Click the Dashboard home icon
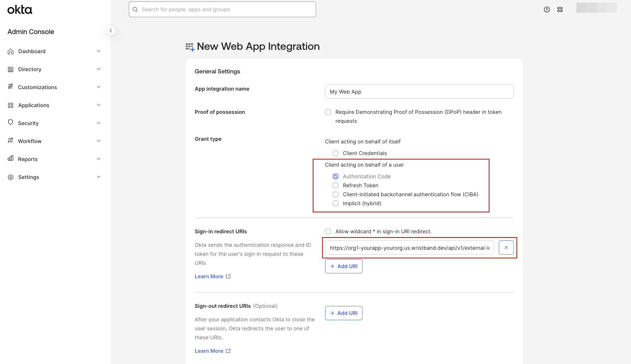This screenshot has width=631, height=364. pyautogui.click(x=10, y=51)
